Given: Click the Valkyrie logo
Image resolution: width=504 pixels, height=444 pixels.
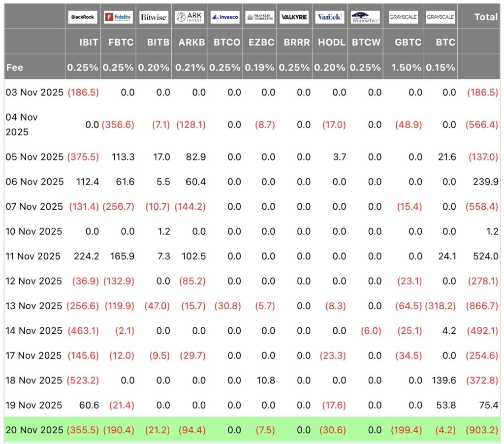Looking at the screenshot, I should 294,17.
